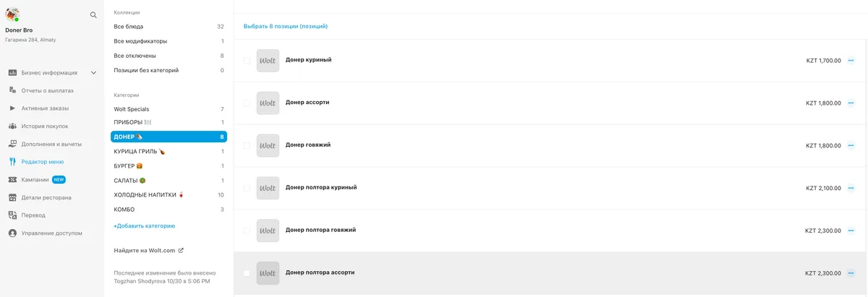Show Все модификаторы collection
This screenshot has width=868, height=297.
click(169, 41)
